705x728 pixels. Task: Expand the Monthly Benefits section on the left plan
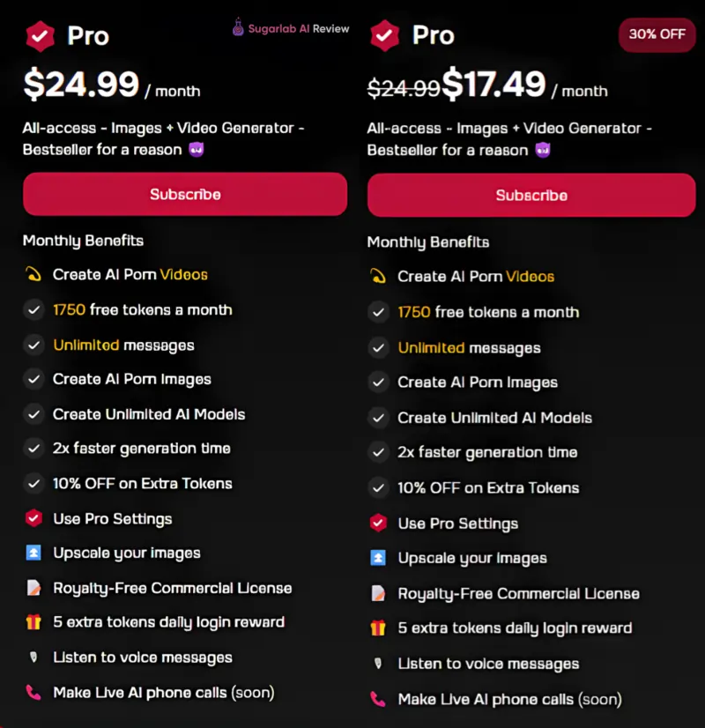pyautogui.click(x=83, y=240)
